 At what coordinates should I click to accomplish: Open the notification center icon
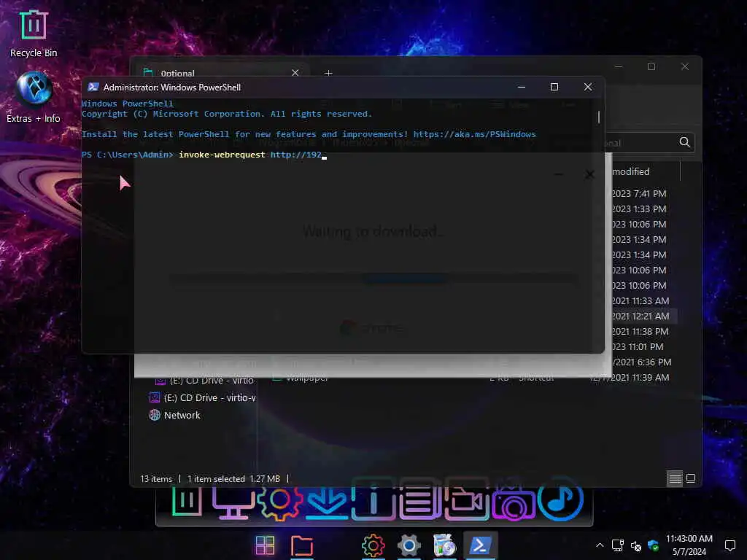pos(729,545)
